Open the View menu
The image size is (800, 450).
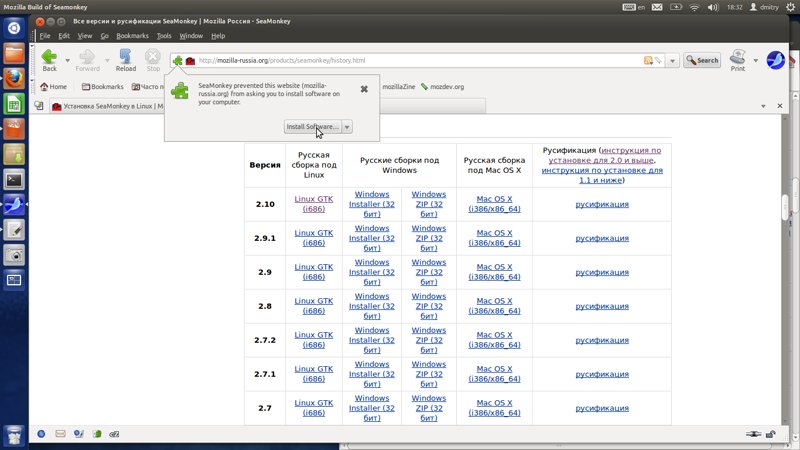click(85, 36)
